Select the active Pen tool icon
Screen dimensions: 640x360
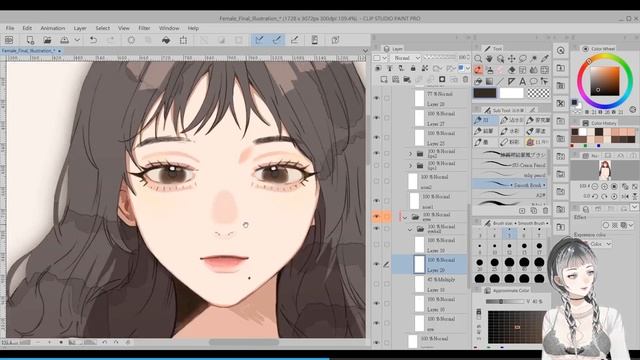[x=478, y=70]
